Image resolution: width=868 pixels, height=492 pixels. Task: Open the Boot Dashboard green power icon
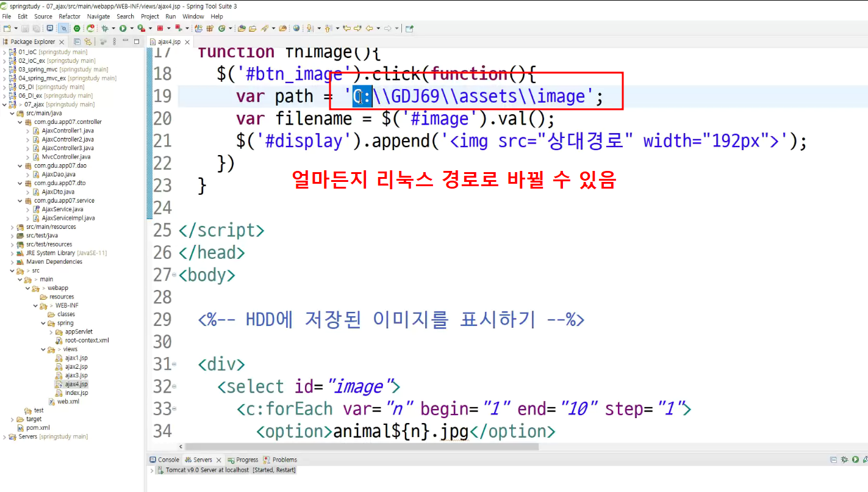click(x=77, y=28)
